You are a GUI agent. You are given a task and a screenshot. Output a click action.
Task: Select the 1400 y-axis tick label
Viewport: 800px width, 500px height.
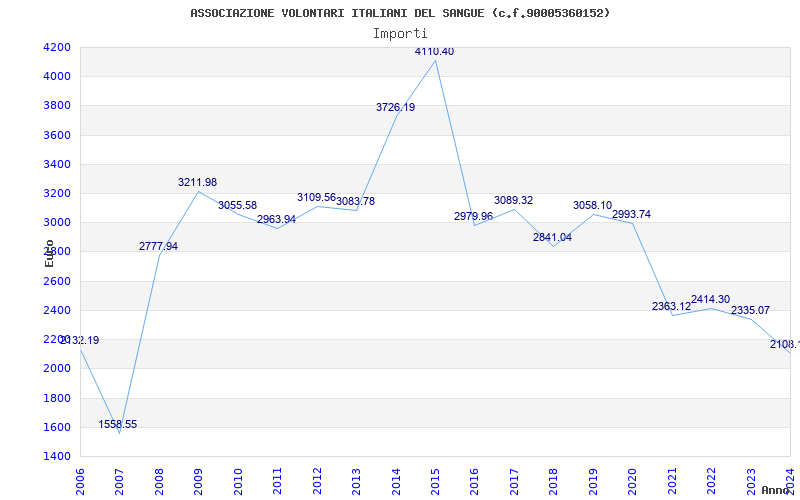point(58,456)
